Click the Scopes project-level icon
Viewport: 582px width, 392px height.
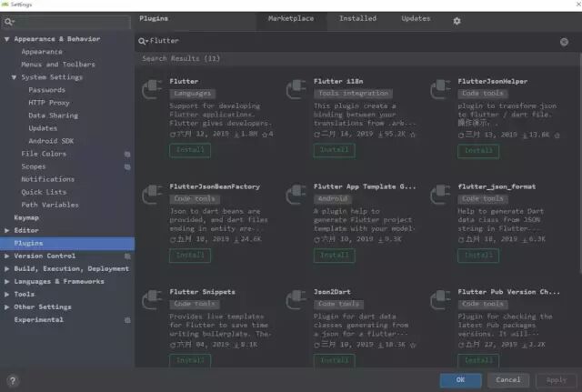coord(127,167)
